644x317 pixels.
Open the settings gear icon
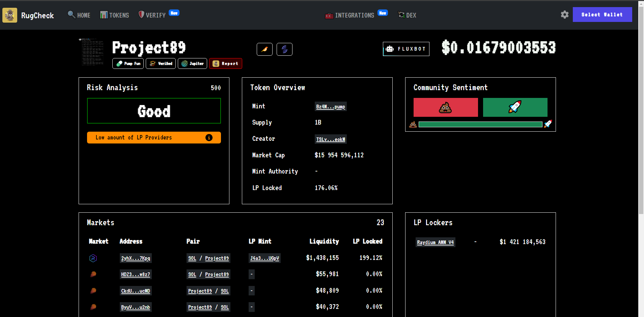(x=565, y=15)
